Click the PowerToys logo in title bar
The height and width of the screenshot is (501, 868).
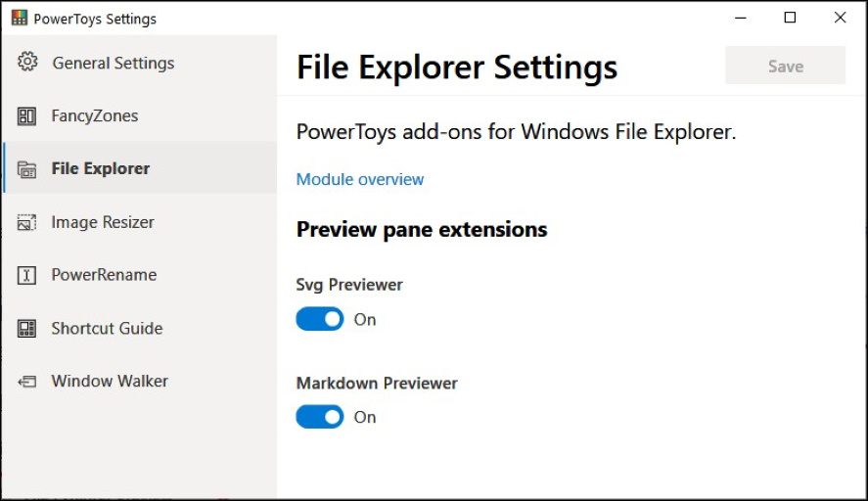pyautogui.click(x=19, y=19)
